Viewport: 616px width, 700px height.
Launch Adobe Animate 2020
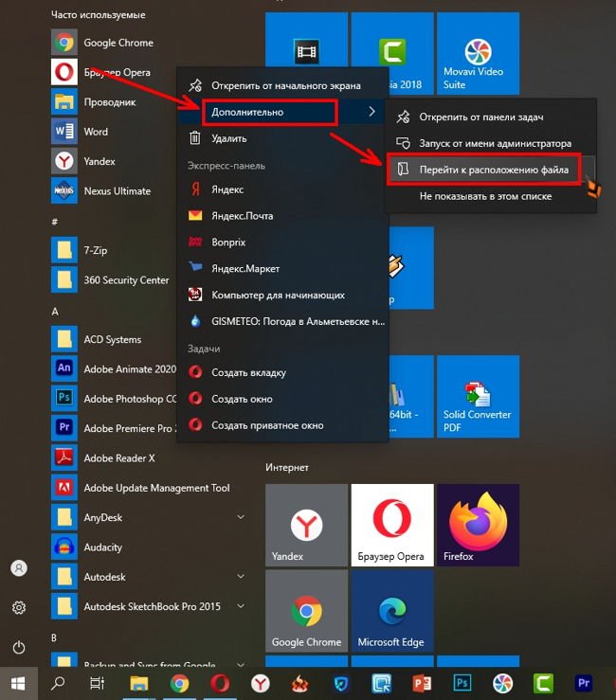tap(114, 368)
